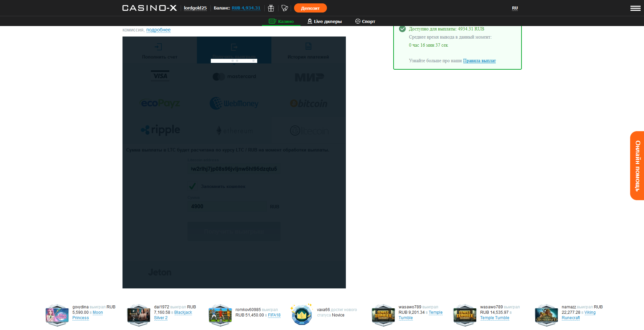This screenshot has width=644, height=330.
Task: Select the WebMoney payment method
Action: click(x=234, y=103)
